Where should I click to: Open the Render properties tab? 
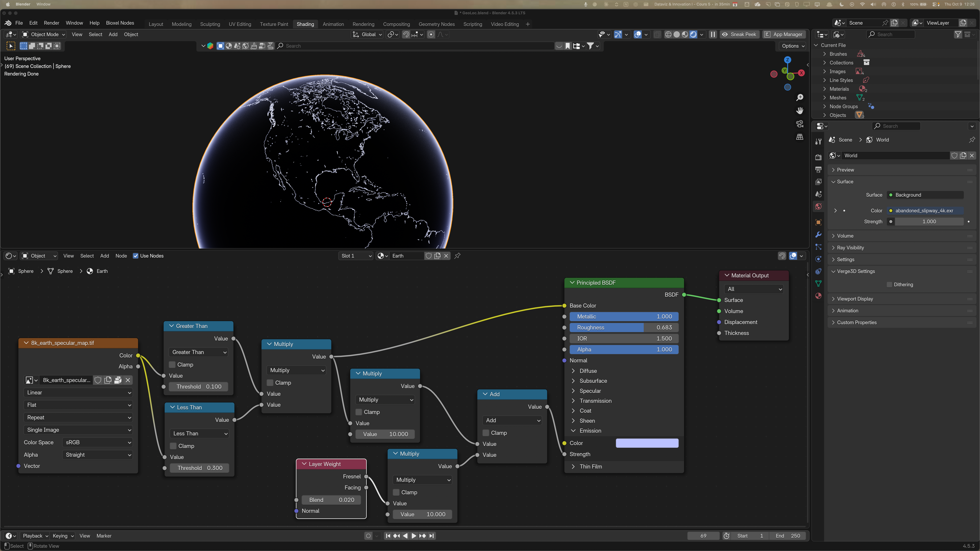[818, 157]
